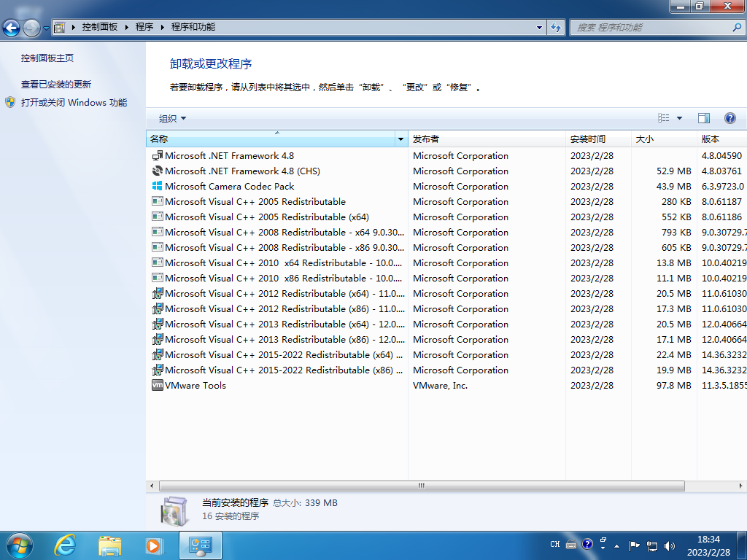This screenshot has height=560, width=747.
Task: Select Microsoft Visual C++ 2013 Redistributable (x64) row
Action: click(447, 324)
